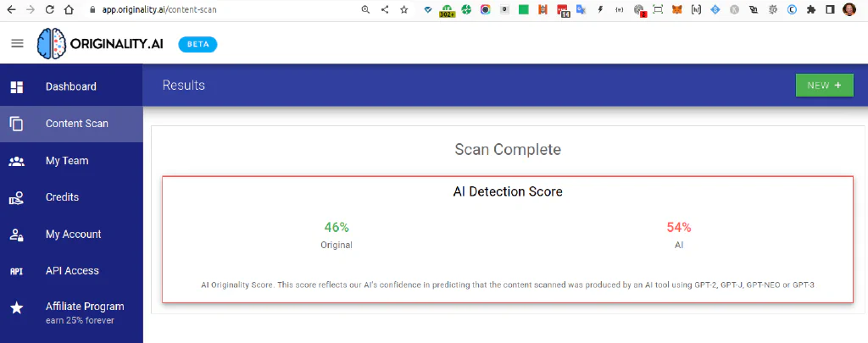Screen dimensions: 868x343
Task: Click the MetaMask fox extension icon
Action: pos(676,9)
